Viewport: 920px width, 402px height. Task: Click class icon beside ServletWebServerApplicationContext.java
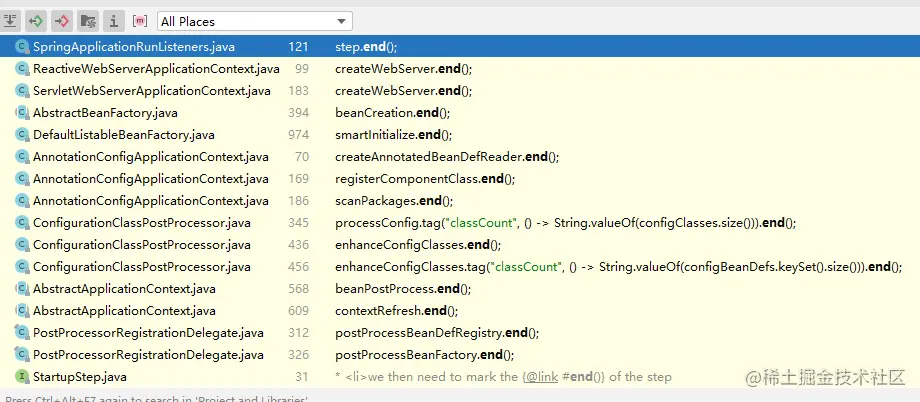[x=22, y=91]
